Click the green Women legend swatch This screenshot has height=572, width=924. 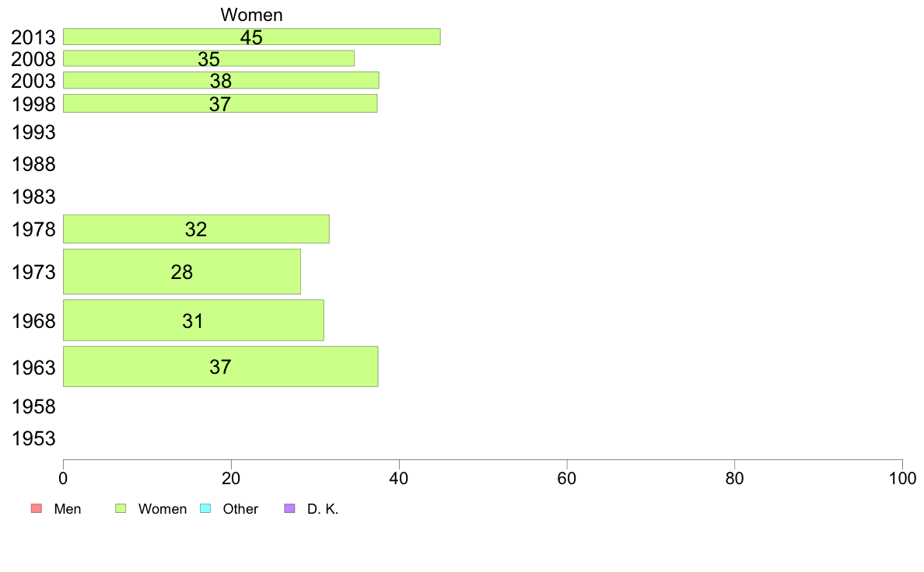121,509
